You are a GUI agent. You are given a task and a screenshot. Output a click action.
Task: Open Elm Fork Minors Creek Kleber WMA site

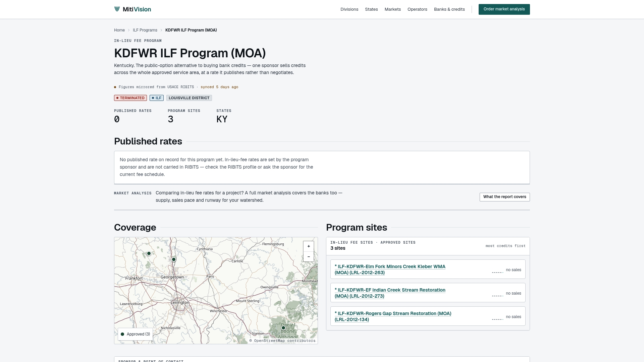click(x=390, y=269)
